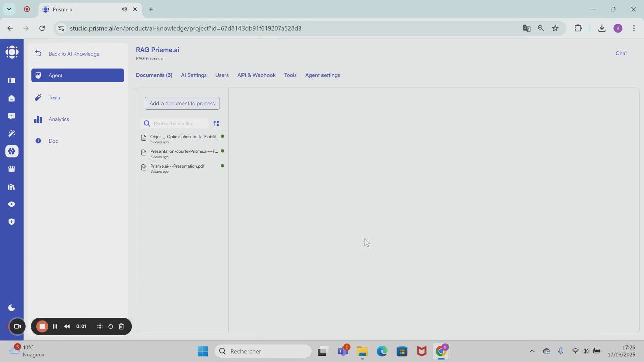This screenshot has width=644, height=362.
Task: Open the highlighted AI Knowledge globe icon
Action: coord(12,151)
